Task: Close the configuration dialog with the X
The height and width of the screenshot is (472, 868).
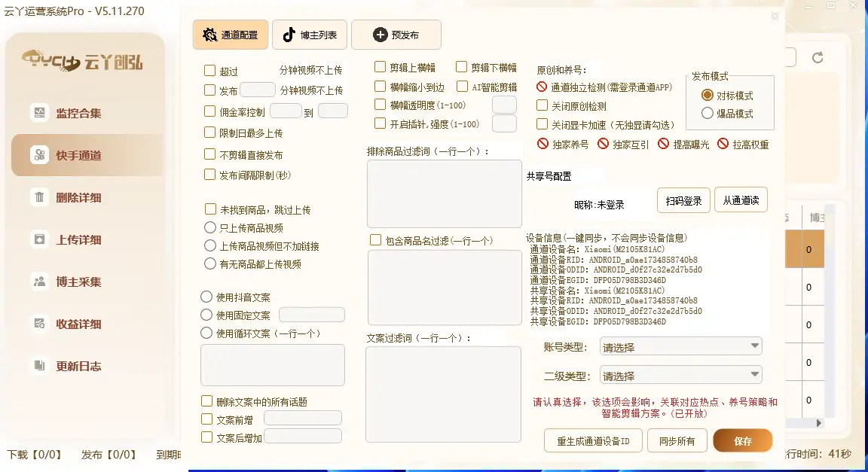Action: pos(775,16)
